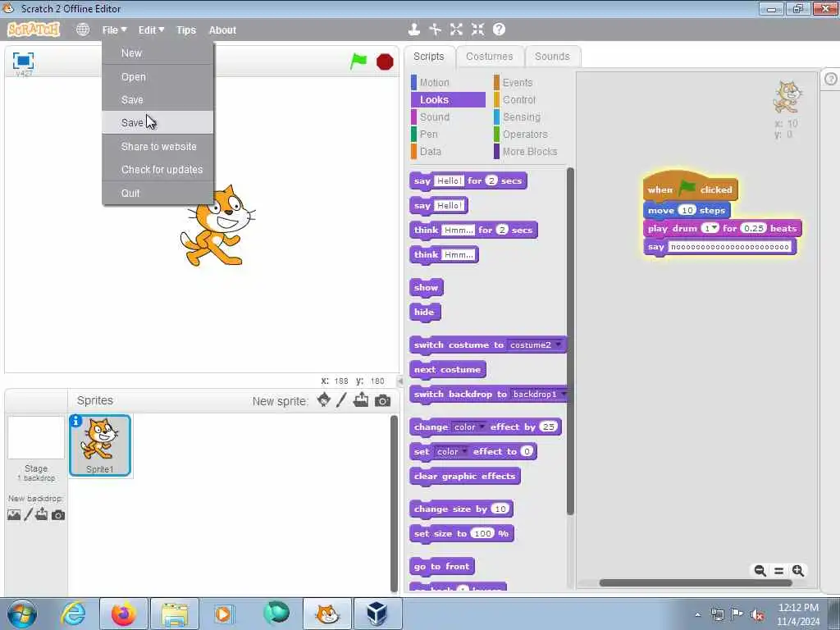Screen dimensions: 840x630
Task: Click Sprite1 info button
Action: pos(76,422)
